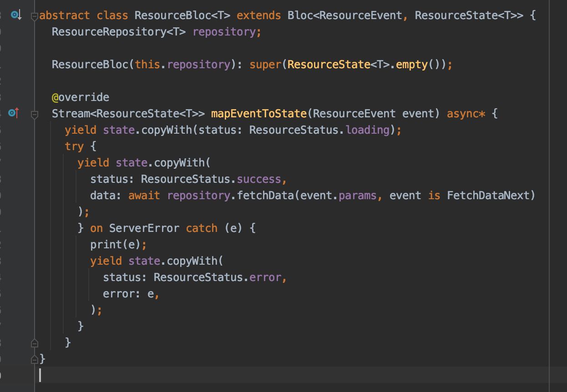Click the 'is' keyword before FetchDataNext

click(434, 196)
